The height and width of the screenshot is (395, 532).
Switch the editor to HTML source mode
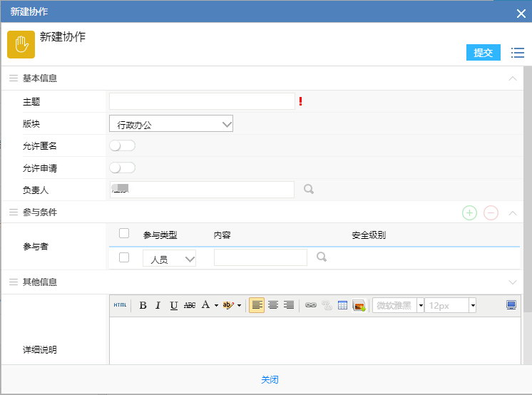point(121,305)
